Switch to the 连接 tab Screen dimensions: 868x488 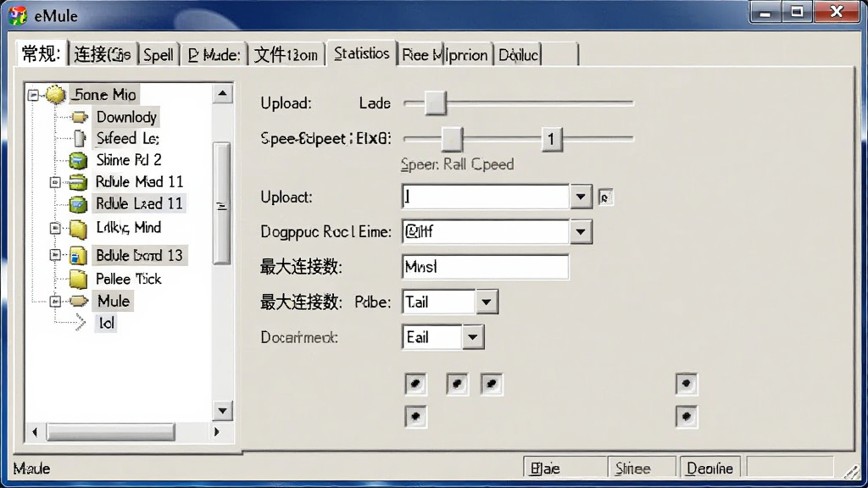103,55
